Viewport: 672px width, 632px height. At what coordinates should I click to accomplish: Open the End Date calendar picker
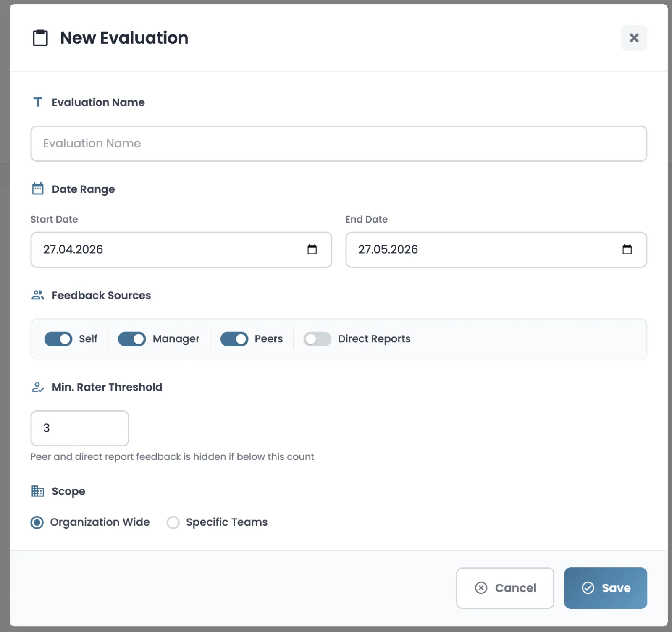[627, 249]
